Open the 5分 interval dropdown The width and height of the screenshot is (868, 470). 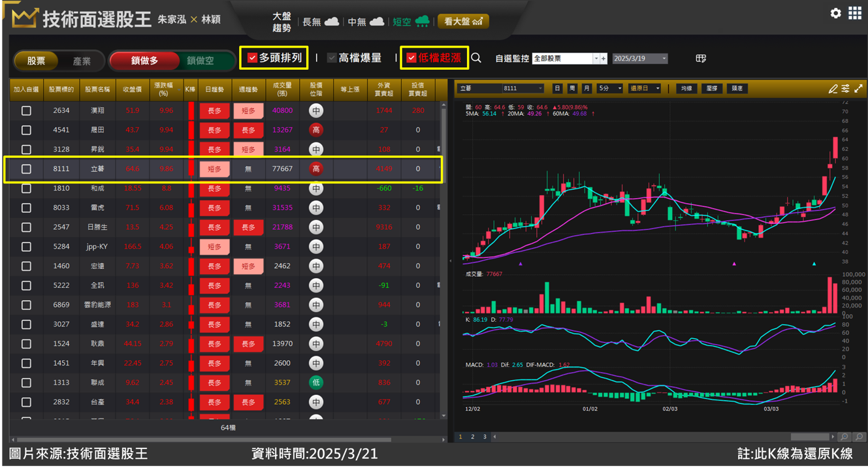[x=609, y=88]
